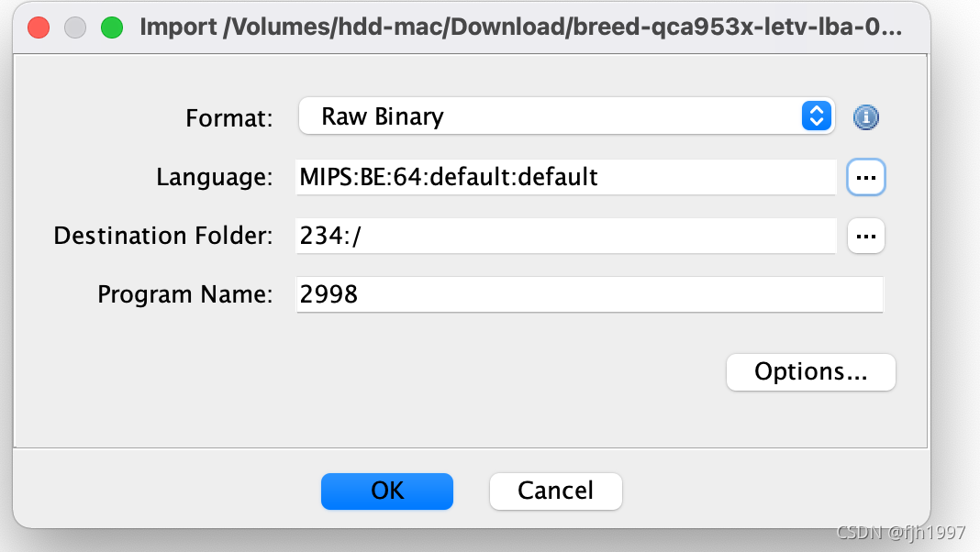Click the format info icon
Image resolution: width=980 pixels, height=552 pixels.
point(866,117)
